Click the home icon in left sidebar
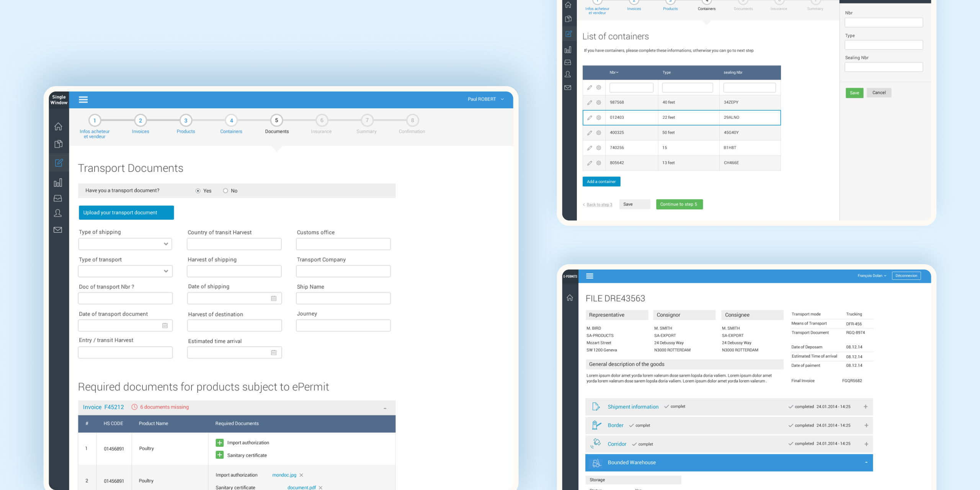Image resolution: width=980 pixels, height=490 pixels. (x=58, y=126)
